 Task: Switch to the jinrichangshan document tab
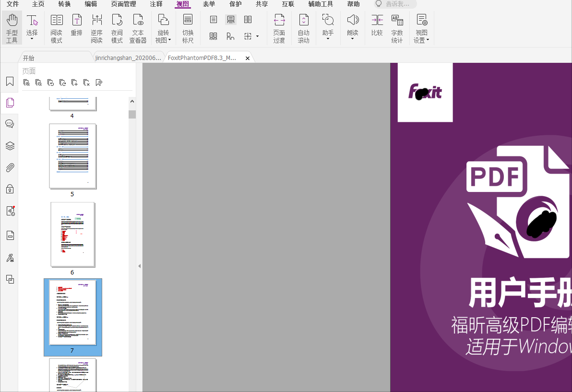tap(128, 58)
